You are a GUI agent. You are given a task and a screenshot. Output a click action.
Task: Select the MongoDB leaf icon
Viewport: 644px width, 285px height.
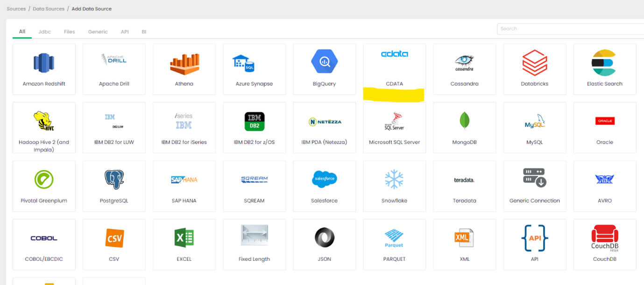tap(464, 121)
